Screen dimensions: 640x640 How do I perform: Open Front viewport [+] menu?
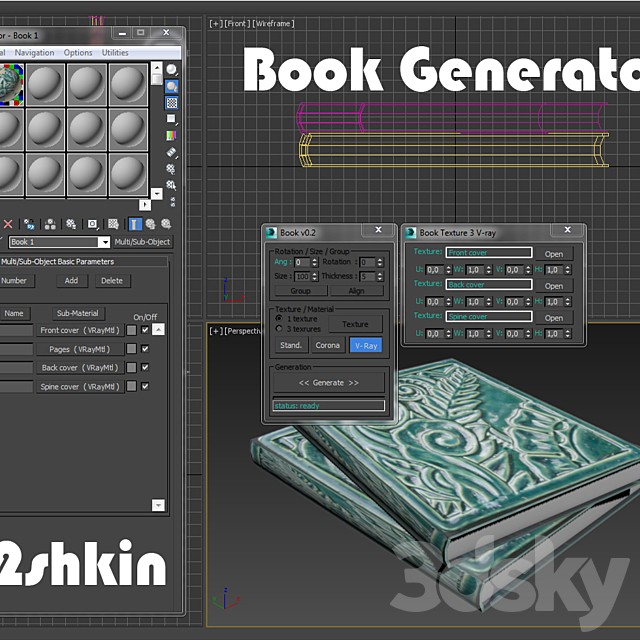(216, 24)
